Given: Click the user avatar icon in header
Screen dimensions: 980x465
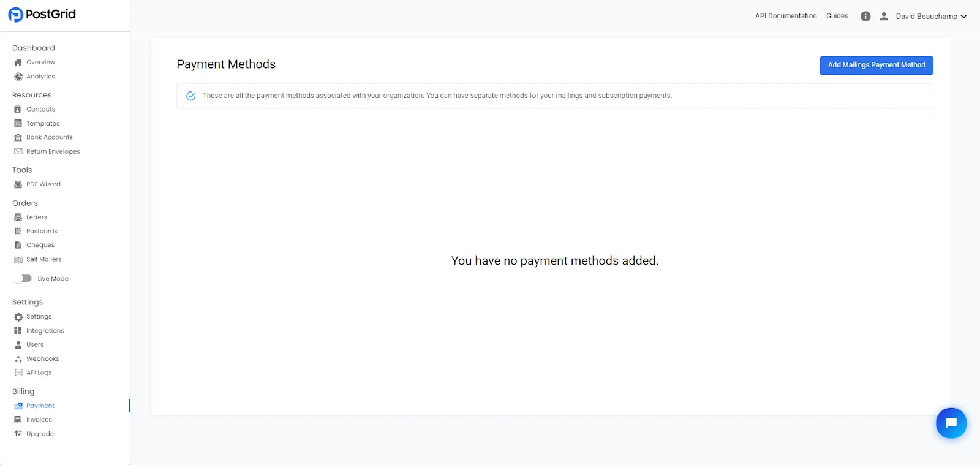Looking at the screenshot, I should pos(884,17).
